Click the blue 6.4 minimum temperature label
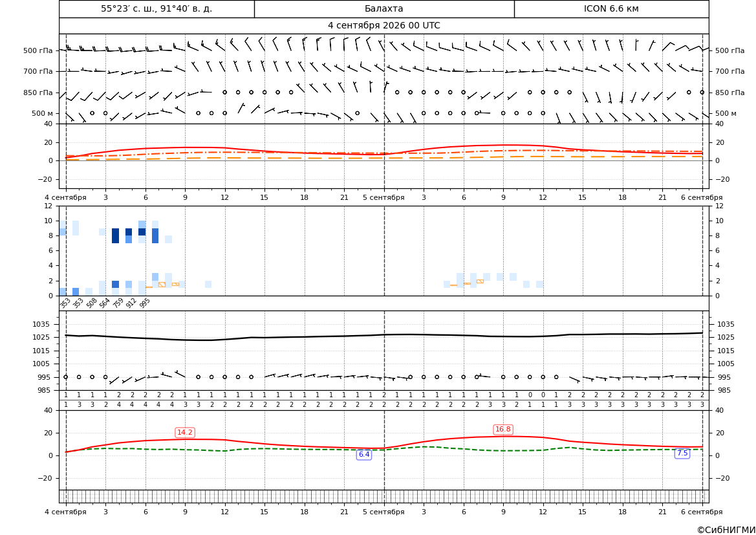 (x=364, y=454)
